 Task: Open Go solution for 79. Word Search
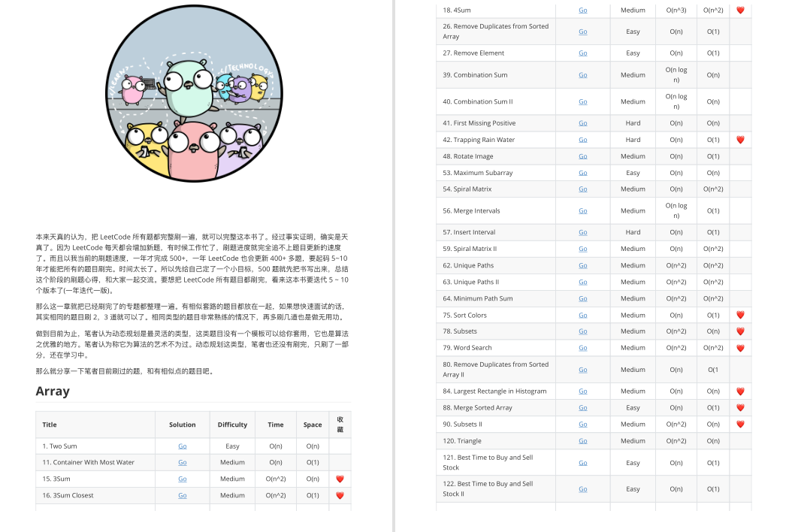[582, 348]
